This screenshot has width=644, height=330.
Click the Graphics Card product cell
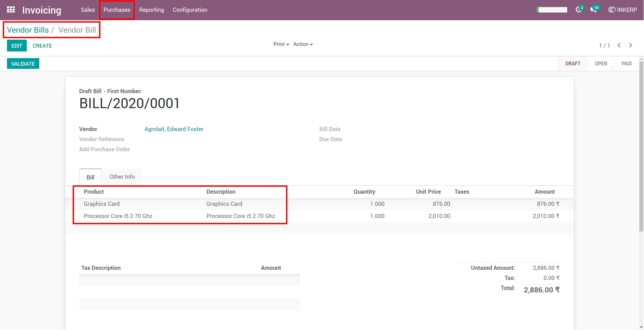101,204
